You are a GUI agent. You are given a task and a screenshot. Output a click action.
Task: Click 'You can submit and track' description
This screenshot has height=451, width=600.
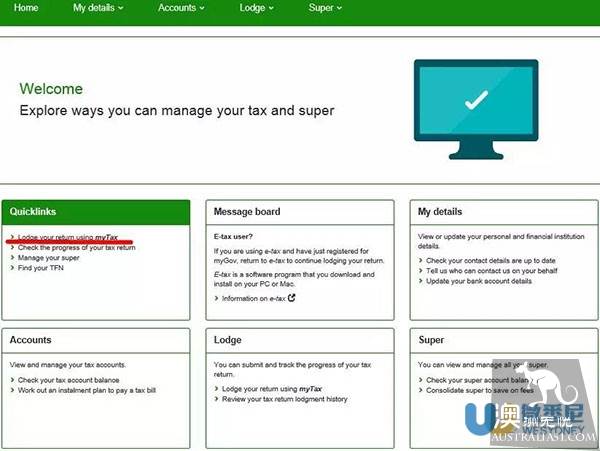pyautogui.click(x=292, y=370)
